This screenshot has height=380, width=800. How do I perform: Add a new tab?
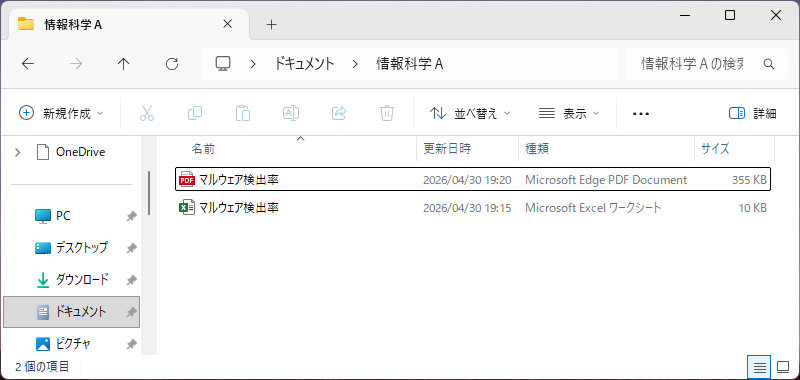click(271, 24)
